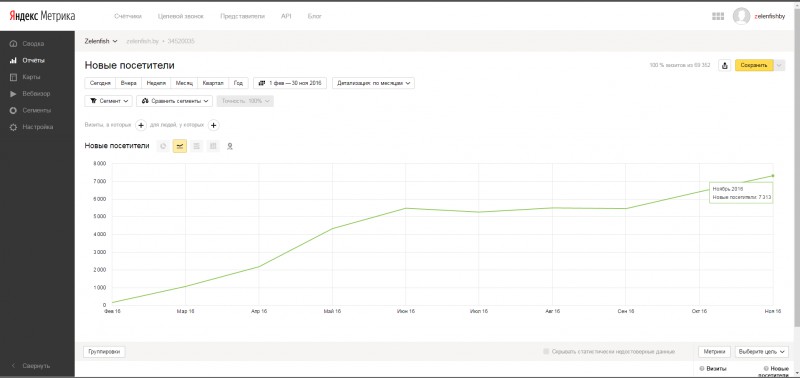Open Вебвизор in the sidebar
This screenshot has width=800, height=378.
click(36, 94)
